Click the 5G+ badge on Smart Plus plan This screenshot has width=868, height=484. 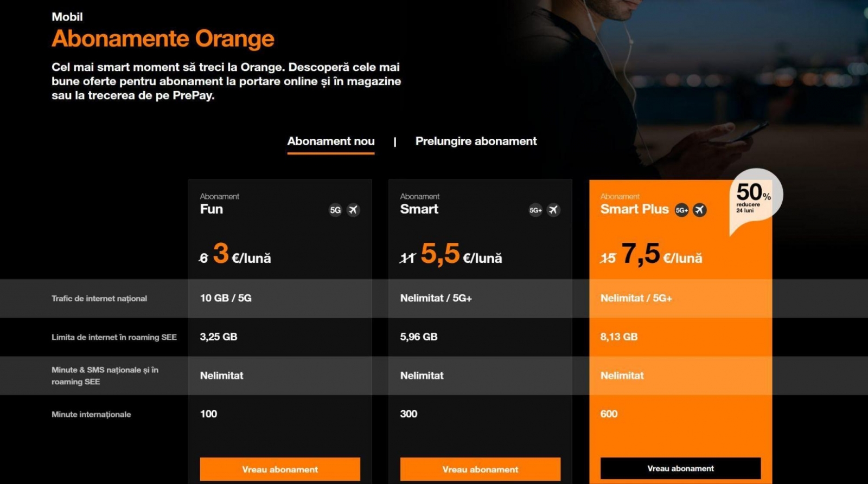(x=681, y=210)
